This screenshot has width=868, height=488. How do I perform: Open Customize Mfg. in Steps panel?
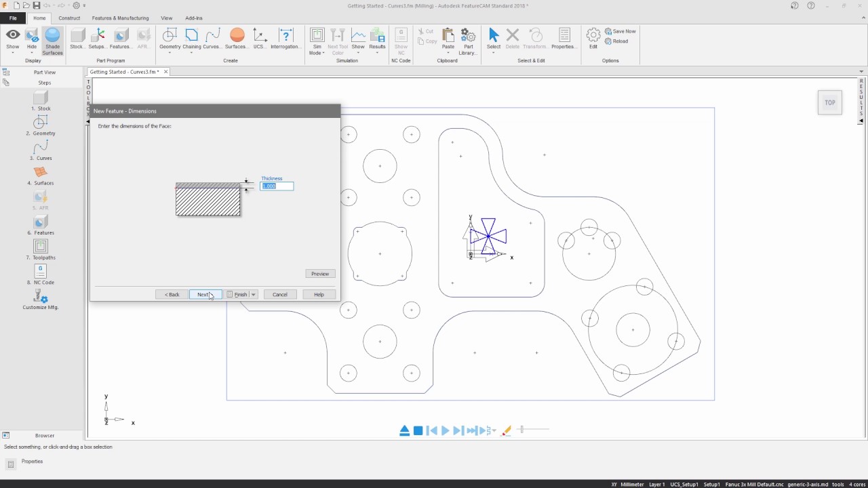(x=41, y=300)
